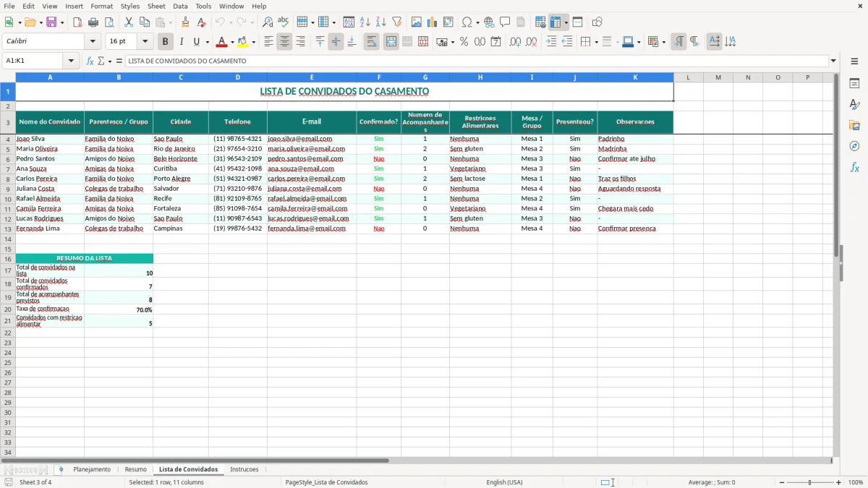Sort descending Z to A
The image size is (868, 488).
tap(381, 22)
